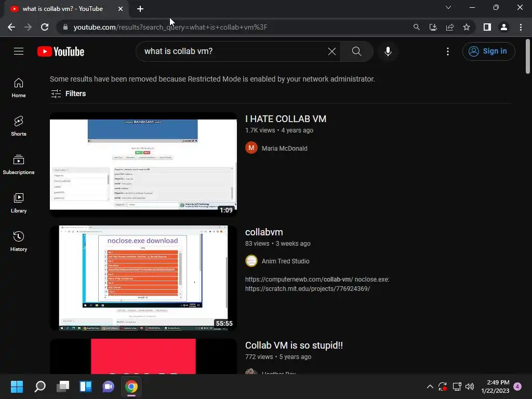Play the collabvm video thumbnail
Viewport: 532px width, 399px height.
143,278
